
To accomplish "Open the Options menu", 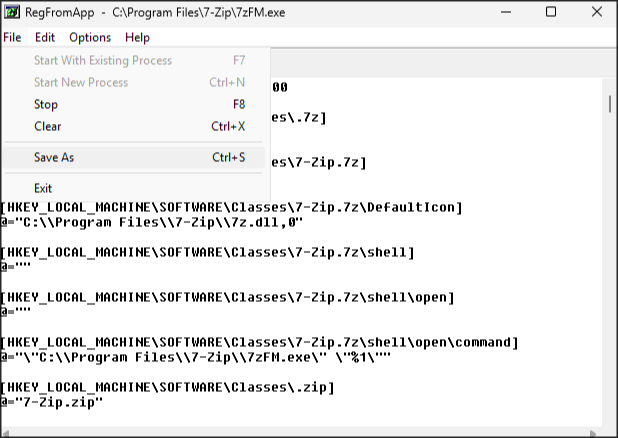I will (90, 37).
